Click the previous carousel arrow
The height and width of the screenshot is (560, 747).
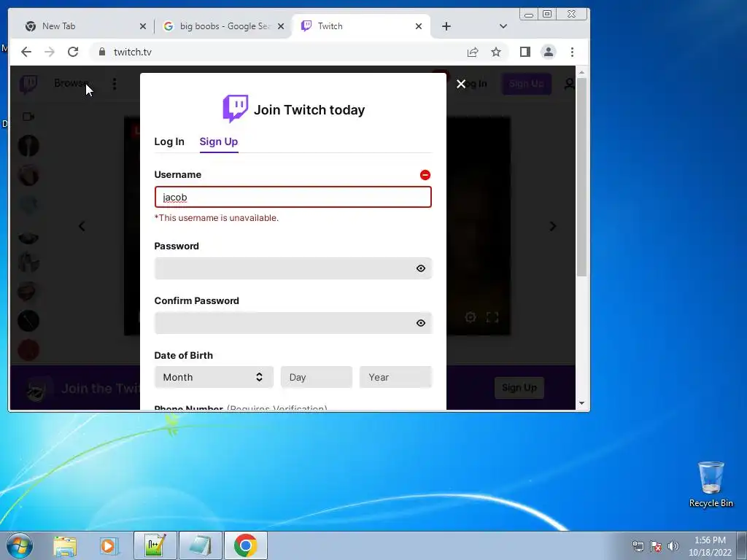coord(82,226)
